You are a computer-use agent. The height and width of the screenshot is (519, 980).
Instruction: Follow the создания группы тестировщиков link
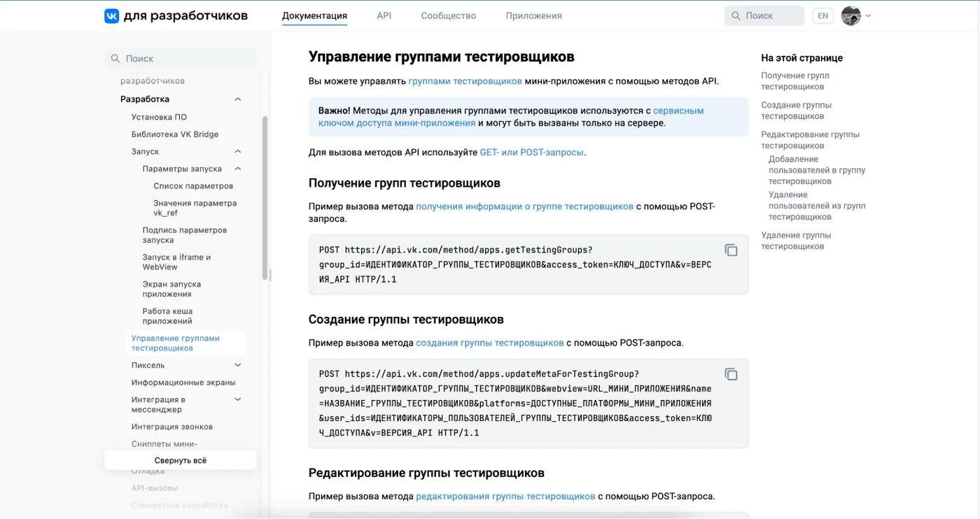click(x=490, y=343)
